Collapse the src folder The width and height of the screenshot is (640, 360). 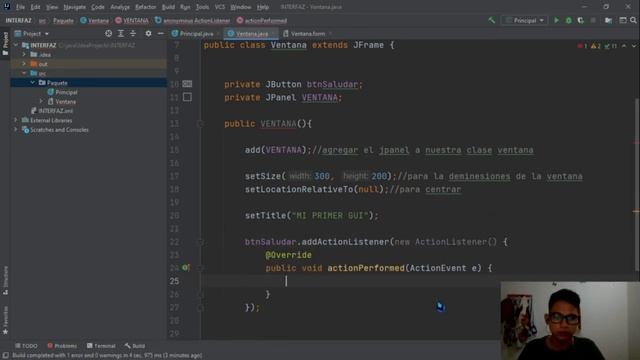pos(24,73)
